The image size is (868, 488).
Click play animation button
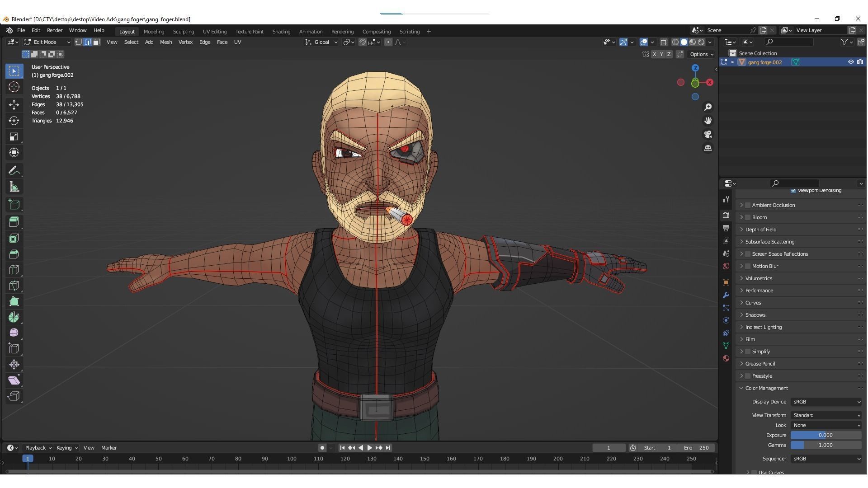369,448
